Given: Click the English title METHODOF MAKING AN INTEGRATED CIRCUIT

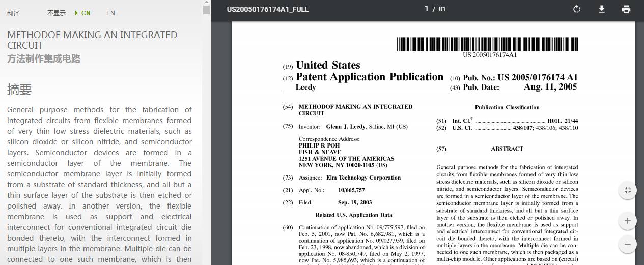Looking at the screenshot, I should click(92, 40).
